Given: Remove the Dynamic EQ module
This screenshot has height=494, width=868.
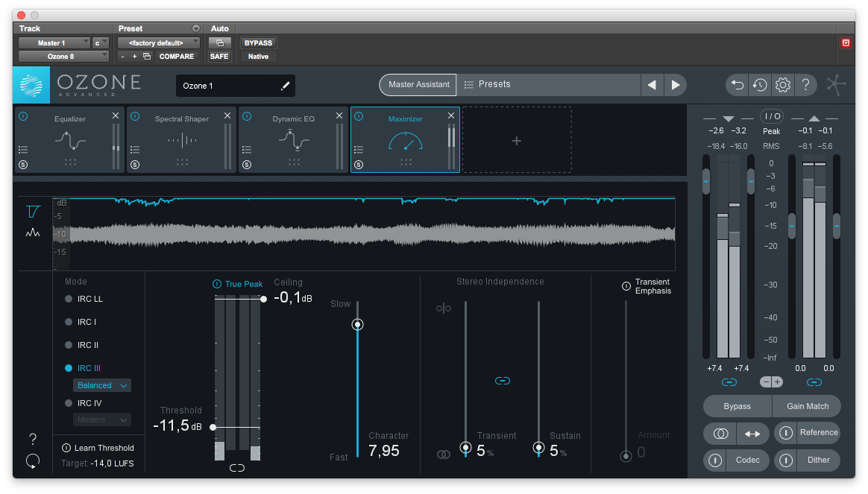Looking at the screenshot, I should tap(339, 115).
